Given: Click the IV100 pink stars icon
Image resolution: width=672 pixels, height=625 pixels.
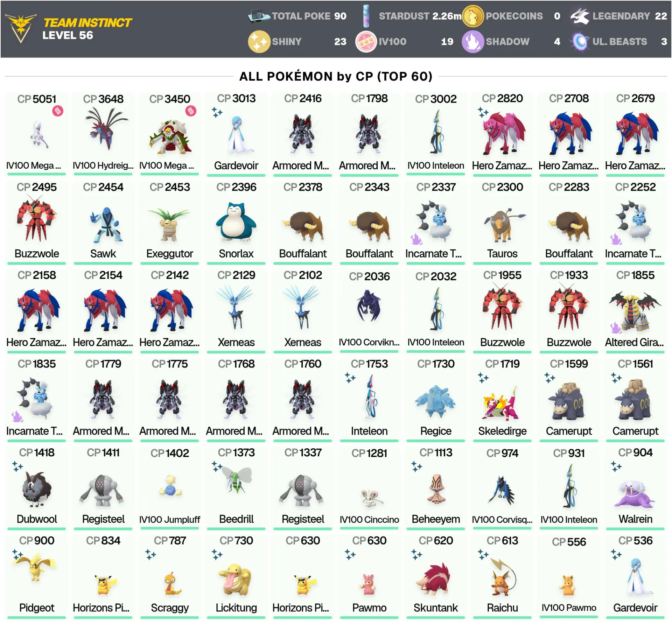Looking at the screenshot, I should point(366,42).
